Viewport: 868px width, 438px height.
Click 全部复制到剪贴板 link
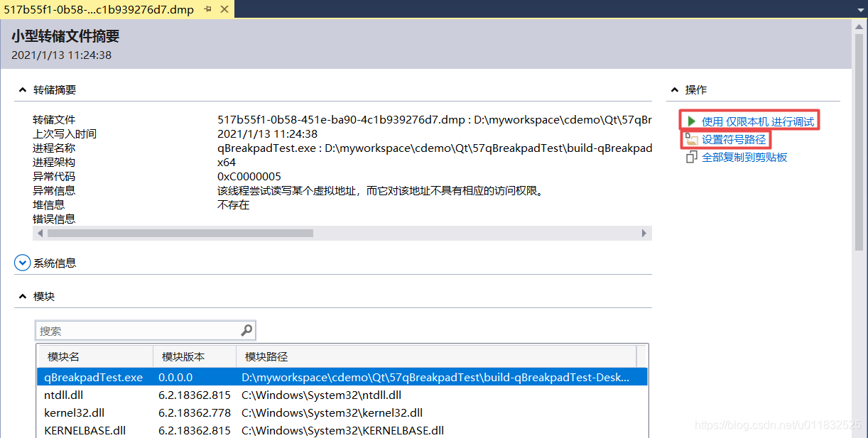pyautogui.click(x=744, y=157)
